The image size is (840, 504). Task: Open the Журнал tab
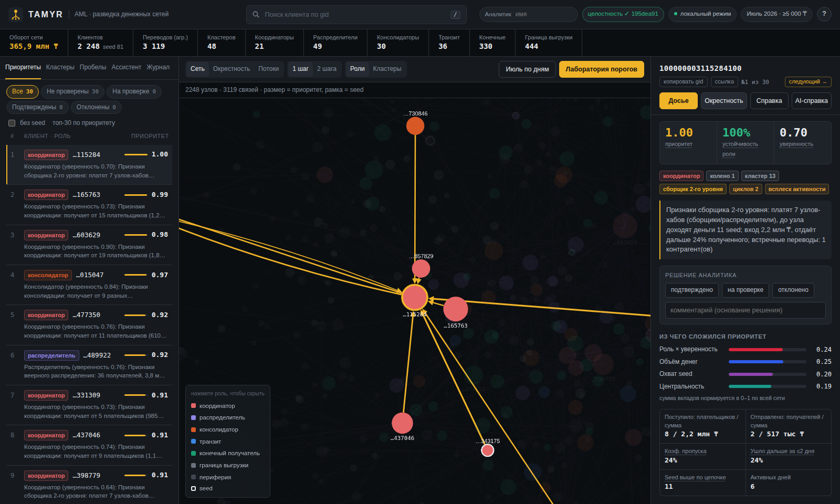[158, 67]
